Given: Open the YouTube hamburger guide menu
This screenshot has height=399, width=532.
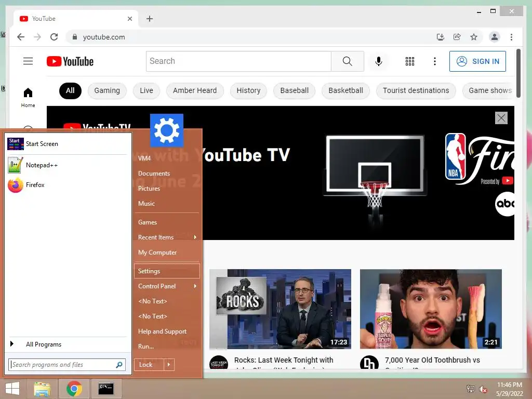Looking at the screenshot, I should 28,61.
